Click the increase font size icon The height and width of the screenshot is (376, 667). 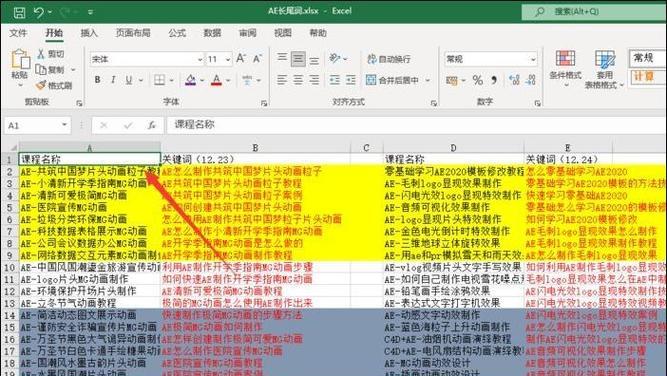[241, 58]
